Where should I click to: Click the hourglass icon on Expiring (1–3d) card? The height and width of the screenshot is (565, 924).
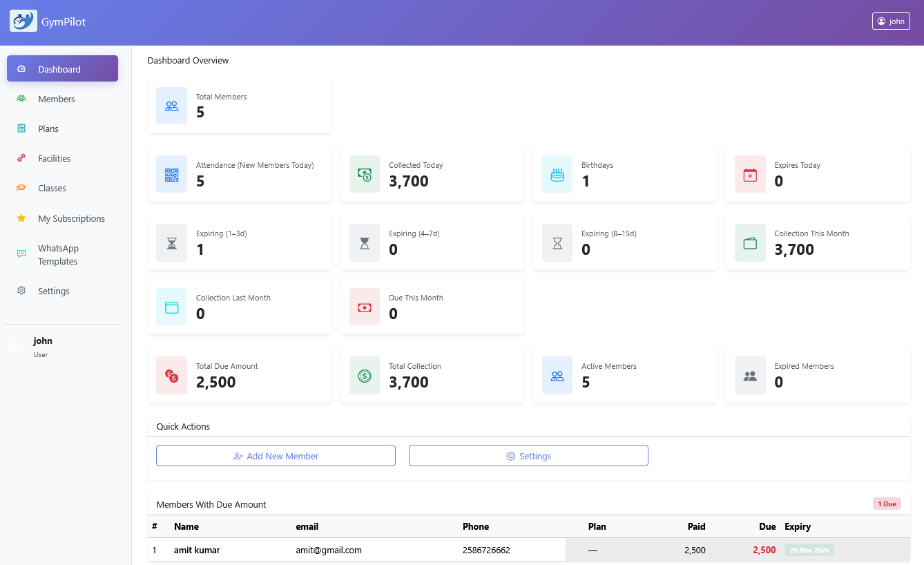click(171, 242)
